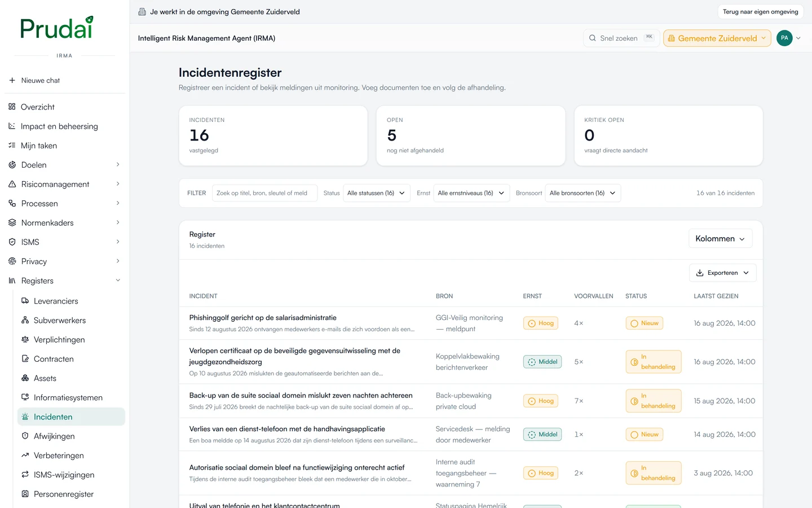
Task: Open the Alle bronsoorten dropdown
Action: pos(583,193)
